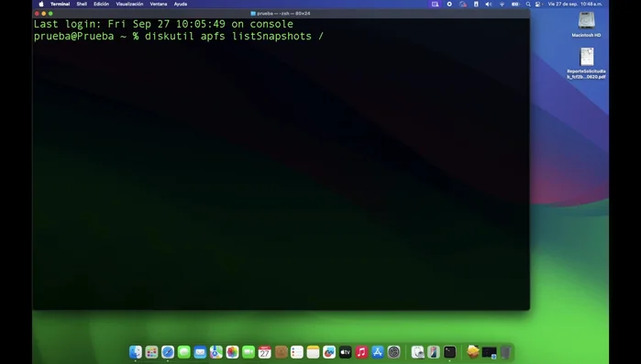
Task: Open Finder from the Dock
Action: click(136, 352)
